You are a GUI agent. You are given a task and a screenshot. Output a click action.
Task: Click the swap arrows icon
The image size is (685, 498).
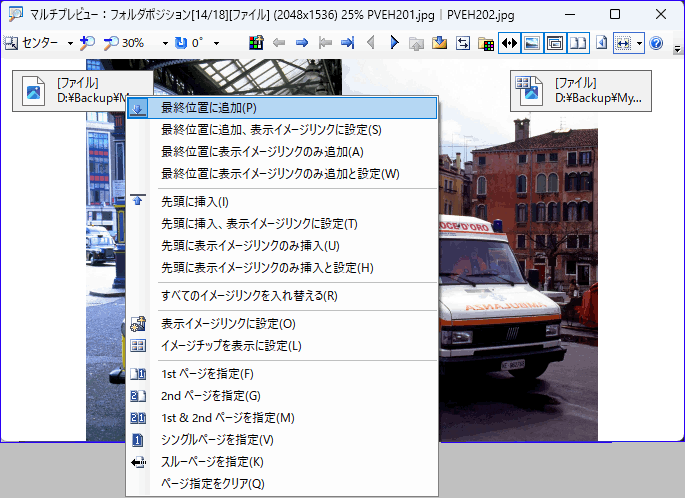pos(463,43)
